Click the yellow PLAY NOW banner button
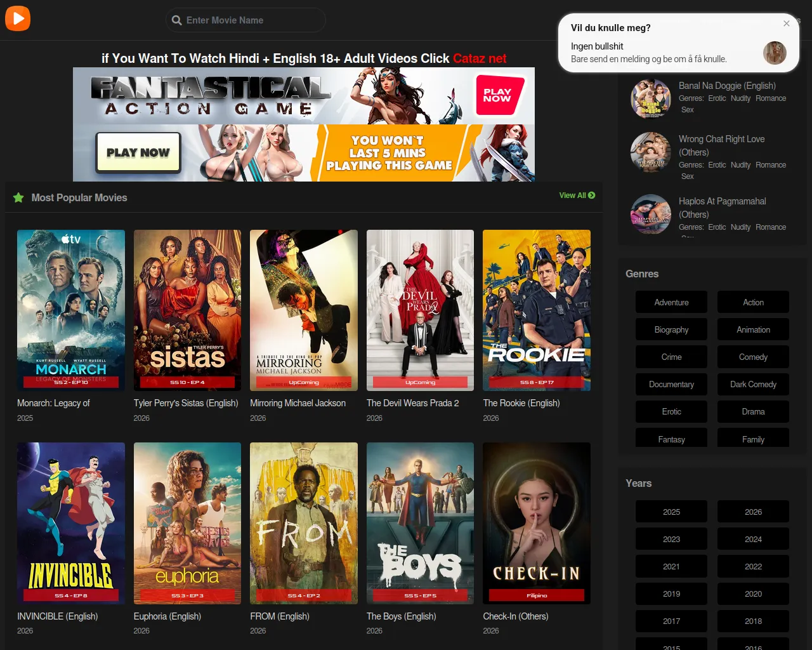 pyautogui.click(x=138, y=152)
